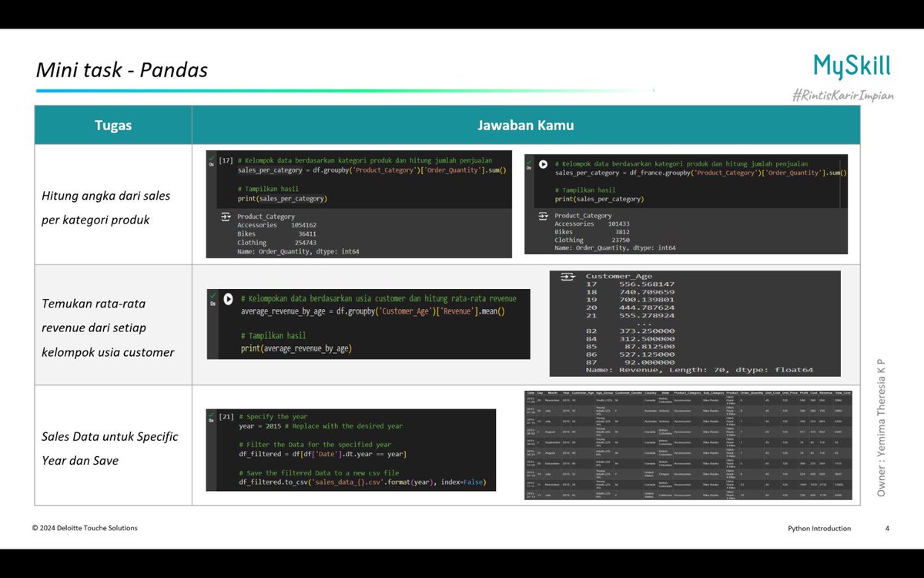Click the age 87 value 92.000000
This screenshot has width=924, height=578.
point(650,362)
